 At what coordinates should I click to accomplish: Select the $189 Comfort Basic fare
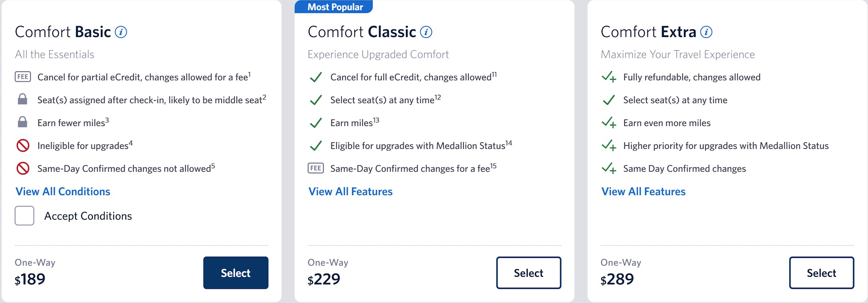[235, 273]
